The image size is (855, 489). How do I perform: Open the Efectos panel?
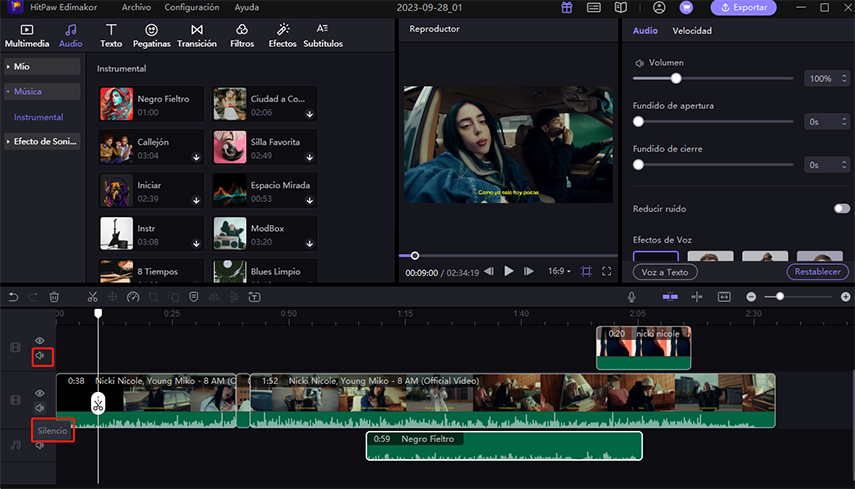click(282, 36)
